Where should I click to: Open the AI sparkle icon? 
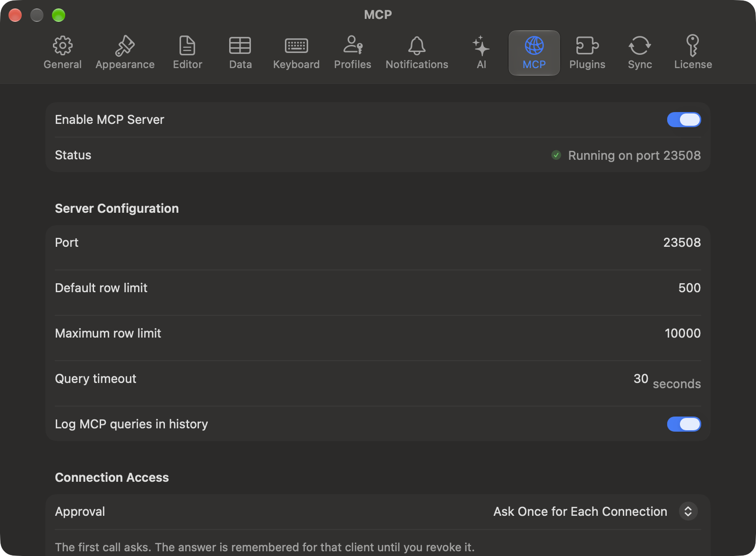click(481, 46)
